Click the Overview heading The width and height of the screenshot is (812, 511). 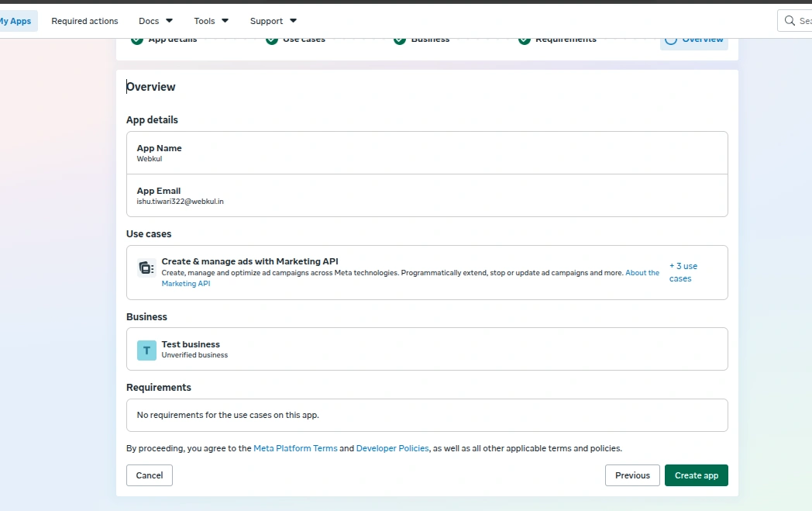(150, 87)
